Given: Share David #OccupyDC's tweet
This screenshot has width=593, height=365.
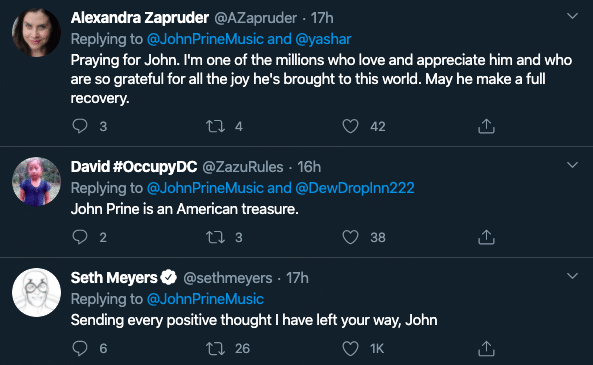Looking at the screenshot, I should [x=486, y=237].
